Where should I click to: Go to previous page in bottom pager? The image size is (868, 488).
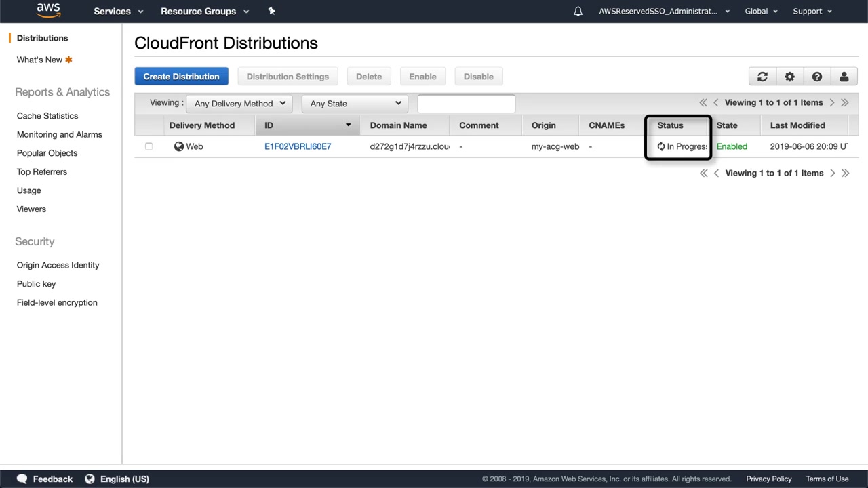tap(717, 174)
